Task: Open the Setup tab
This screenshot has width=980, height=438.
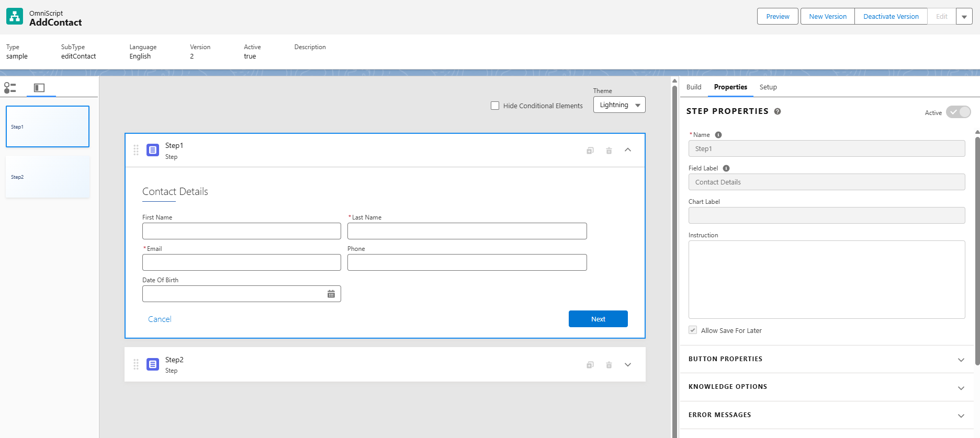Action: coord(768,87)
